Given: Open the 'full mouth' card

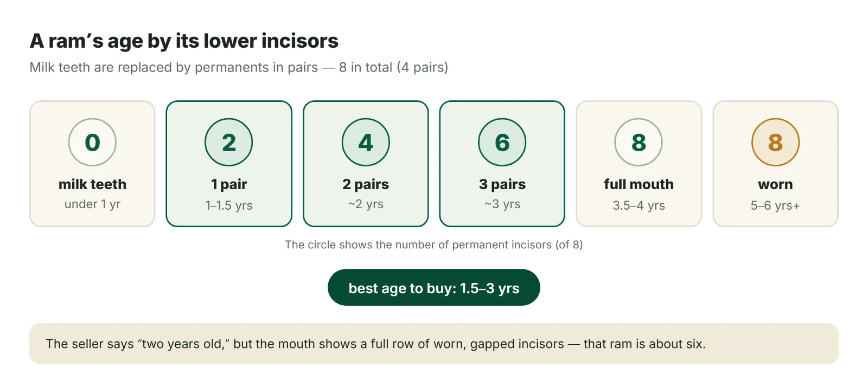Looking at the screenshot, I should coord(639,164).
